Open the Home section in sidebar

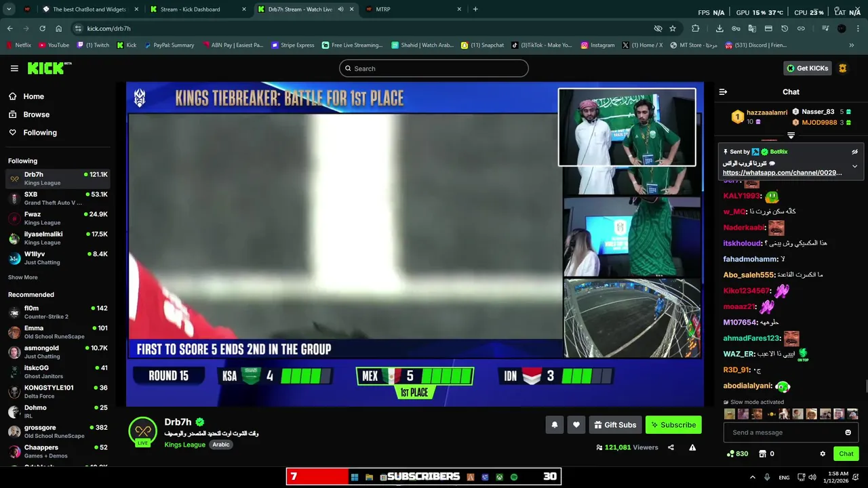pyautogui.click(x=33, y=96)
